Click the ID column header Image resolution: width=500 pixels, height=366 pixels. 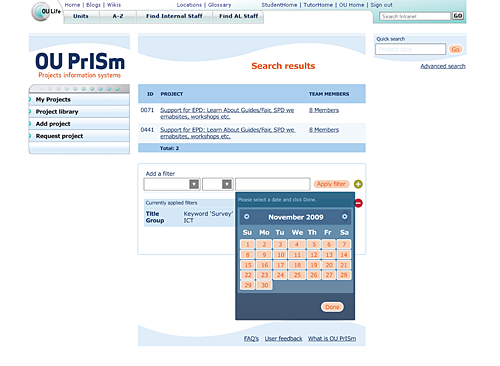click(150, 94)
